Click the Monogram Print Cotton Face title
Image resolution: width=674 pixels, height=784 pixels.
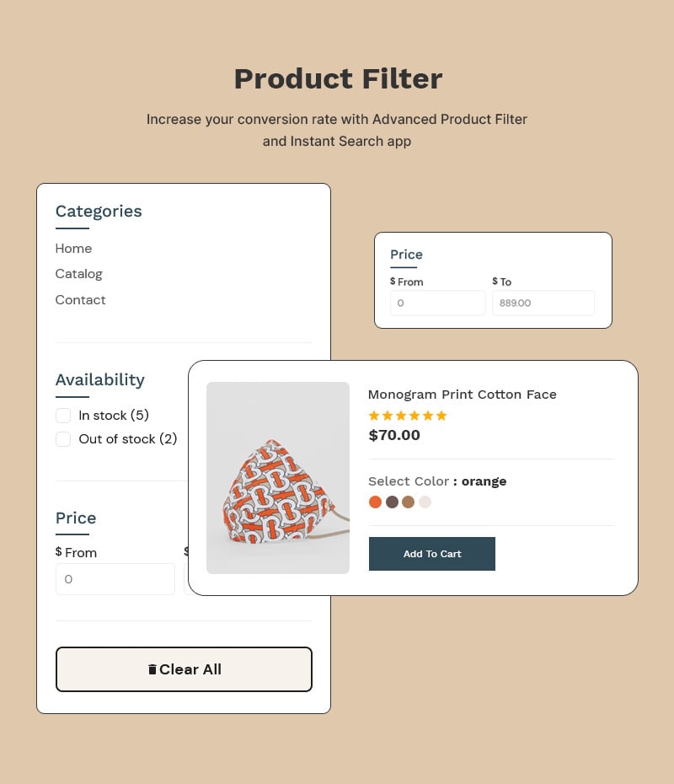pos(463,395)
